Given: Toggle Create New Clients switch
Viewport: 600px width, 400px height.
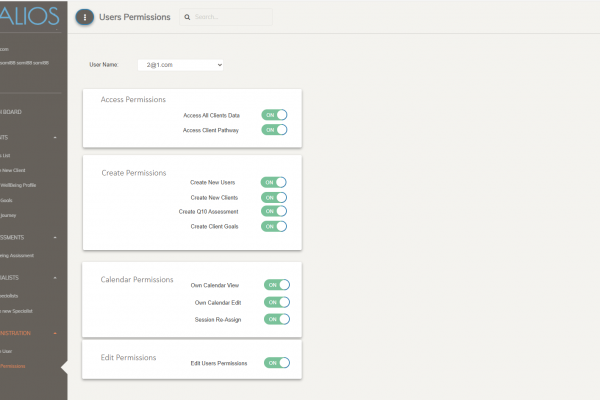Looking at the screenshot, I should (274, 198).
